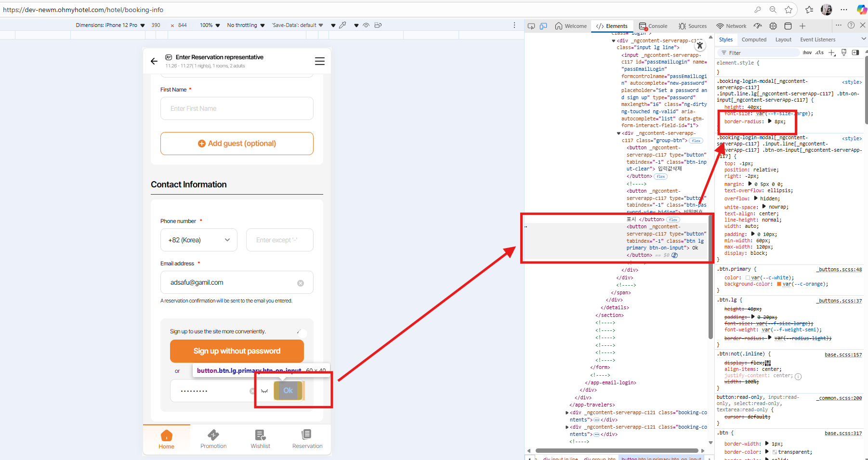Click the new style rule plus icon
The height and width of the screenshot is (460, 868).
pos(832,53)
